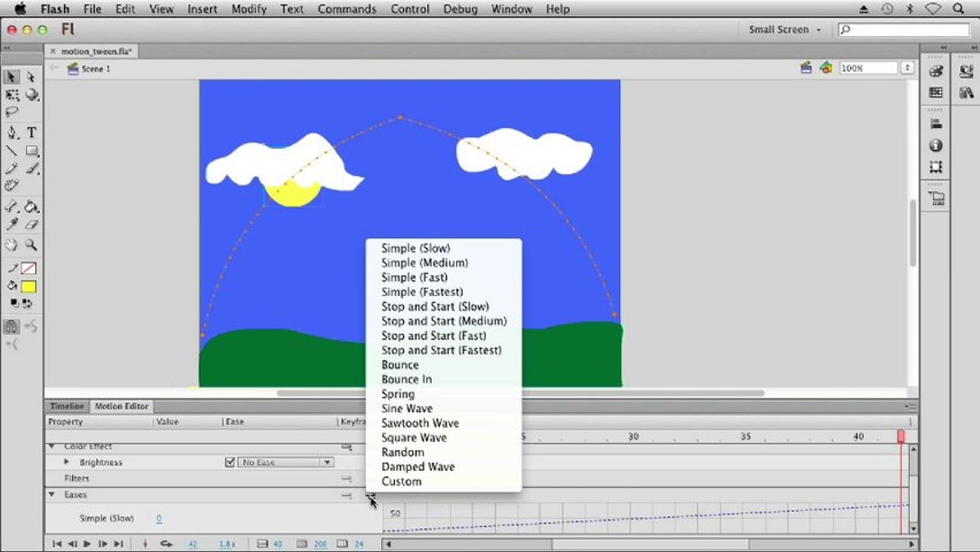Select the Line tool
This screenshot has width=980, height=552.
pyautogui.click(x=11, y=151)
